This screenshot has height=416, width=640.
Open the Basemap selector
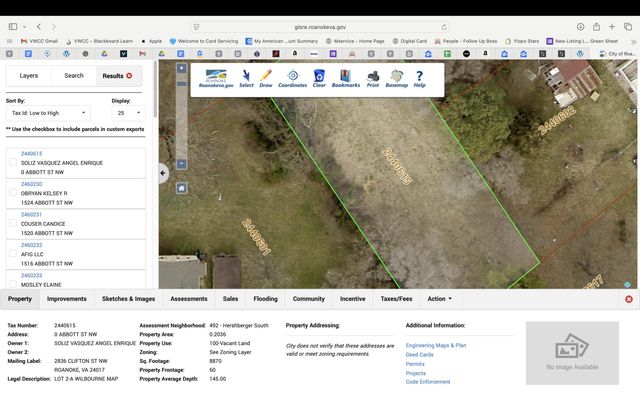click(397, 78)
